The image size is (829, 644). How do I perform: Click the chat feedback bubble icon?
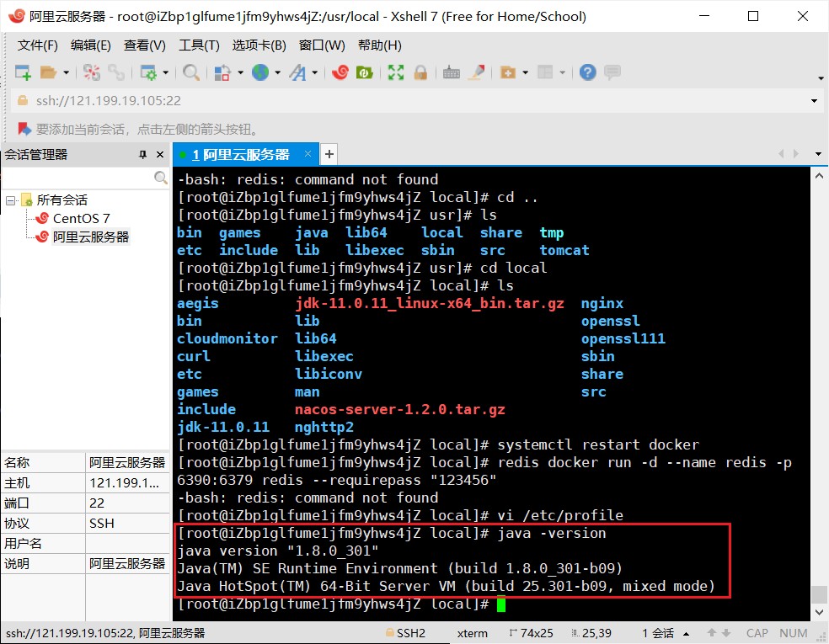tap(612, 72)
